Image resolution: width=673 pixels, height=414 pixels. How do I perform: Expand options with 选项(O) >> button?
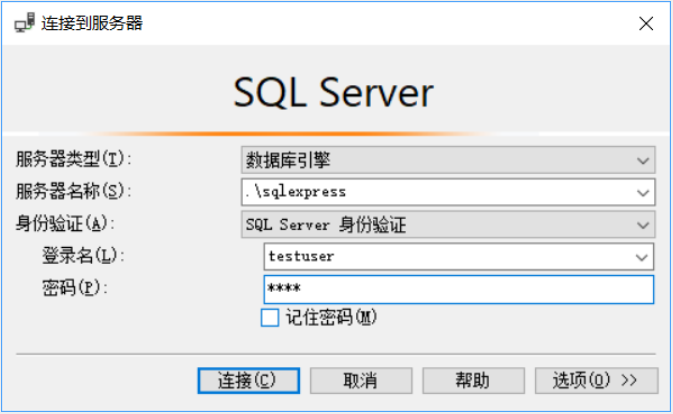coord(596,381)
